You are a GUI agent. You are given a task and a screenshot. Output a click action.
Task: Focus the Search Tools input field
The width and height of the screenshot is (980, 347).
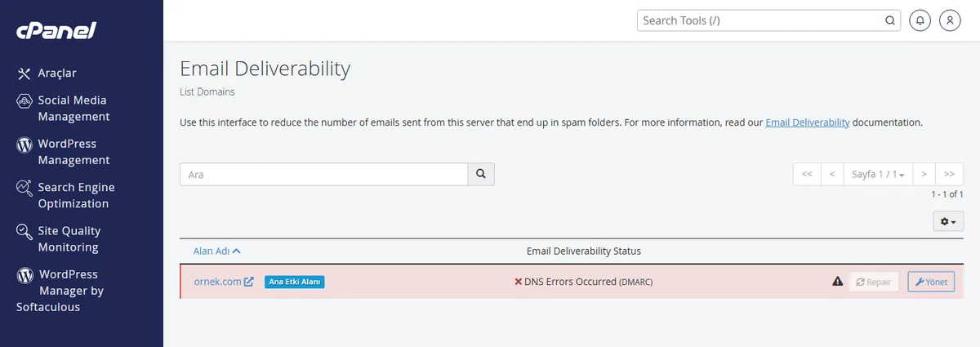point(759,20)
